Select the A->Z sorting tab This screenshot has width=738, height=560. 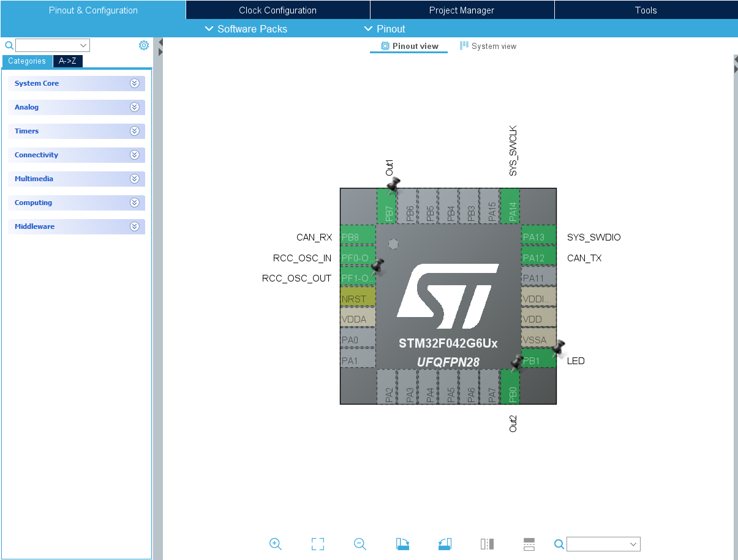67,61
